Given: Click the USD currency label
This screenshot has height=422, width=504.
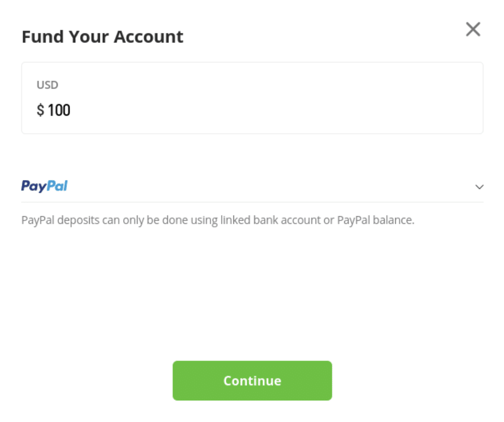Looking at the screenshot, I should point(47,85).
